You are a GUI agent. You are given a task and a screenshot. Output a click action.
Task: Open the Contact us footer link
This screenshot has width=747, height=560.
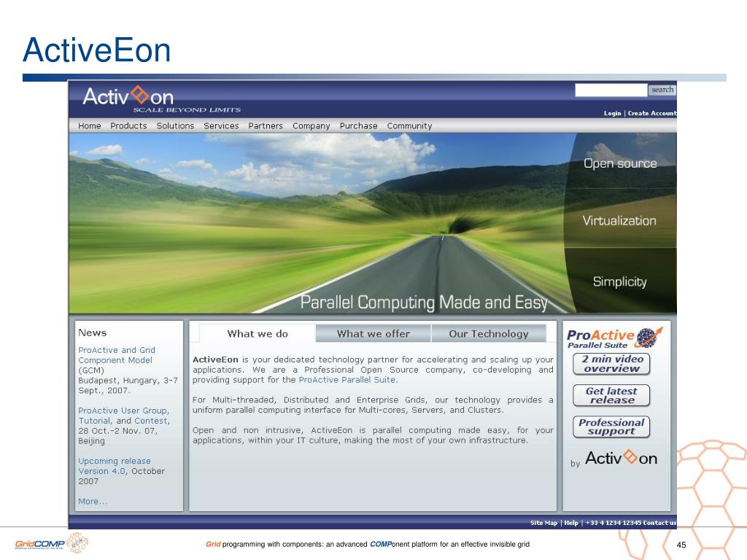tap(659, 523)
